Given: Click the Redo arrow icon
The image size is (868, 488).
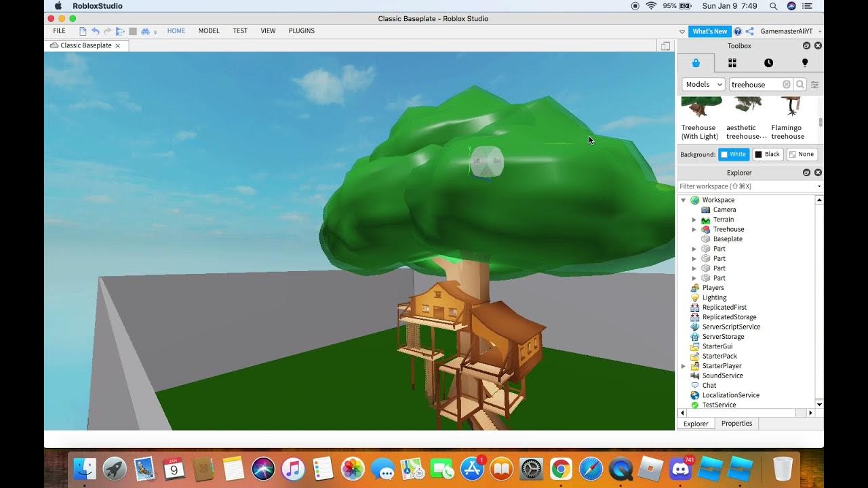Looking at the screenshot, I should [107, 31].
